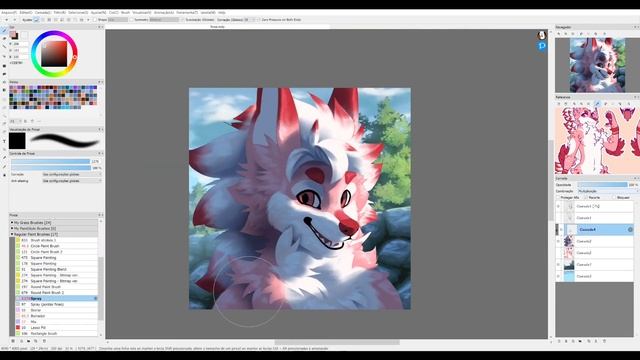Expand My Grass Brushes group

click(12, 223)
